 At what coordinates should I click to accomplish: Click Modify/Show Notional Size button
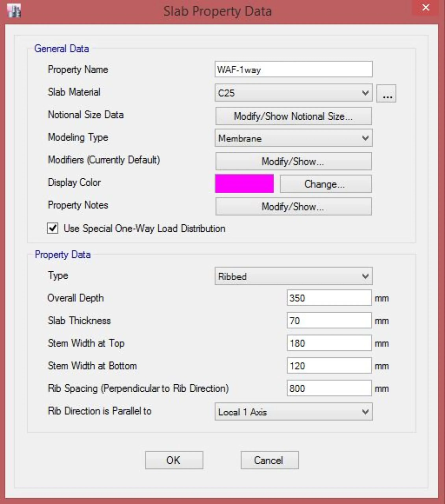tap(293, 116)
